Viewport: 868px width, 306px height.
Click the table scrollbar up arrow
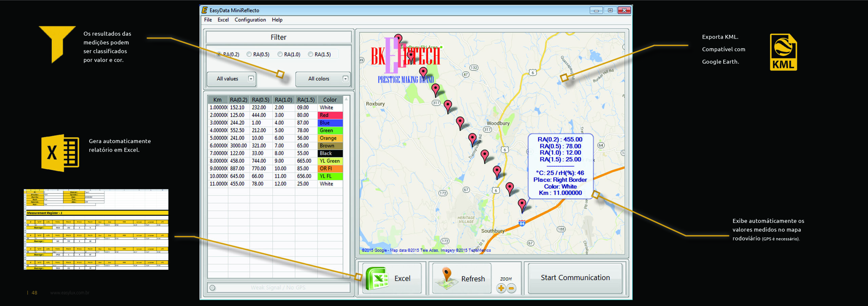click(346, 99)
